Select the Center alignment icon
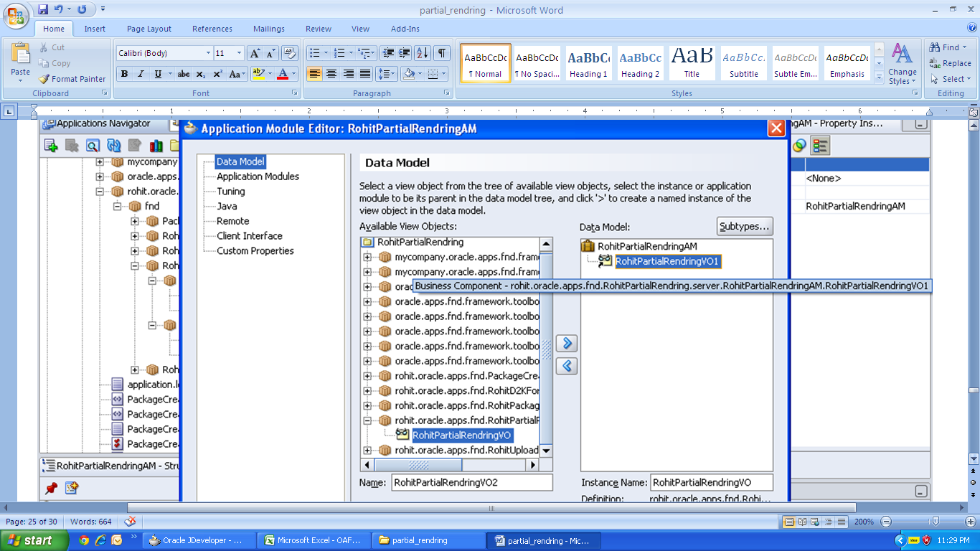The image size is (980, 551). click(x=331, y=74)
